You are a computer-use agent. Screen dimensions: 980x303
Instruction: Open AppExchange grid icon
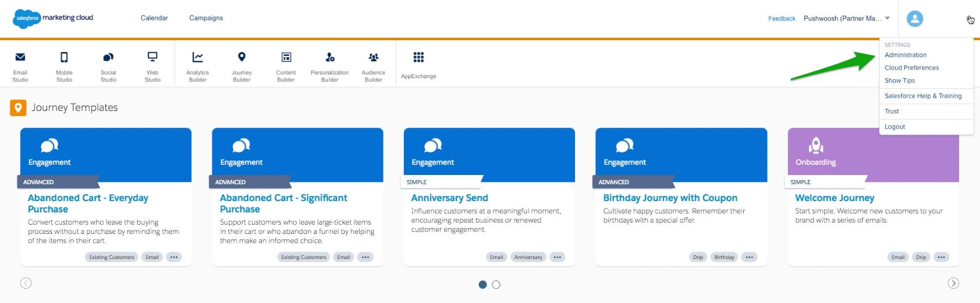[419, 57]
